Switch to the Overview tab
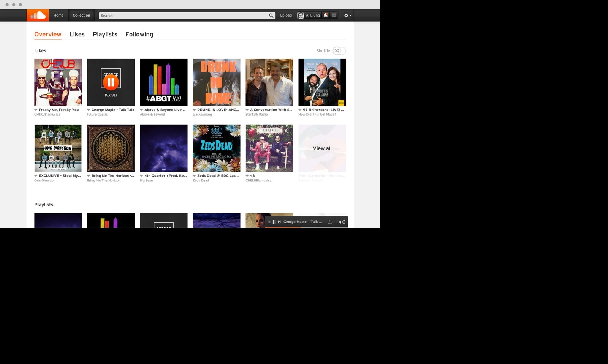Image resolution: width=608 pixels, height=364 pixels. pyautogui.click(x=48, y=34)
